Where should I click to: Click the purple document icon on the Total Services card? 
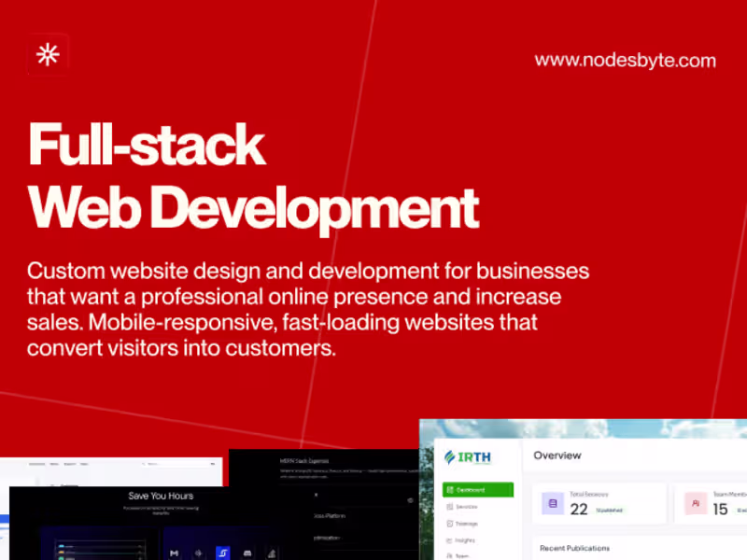click(x=552, y=502)
